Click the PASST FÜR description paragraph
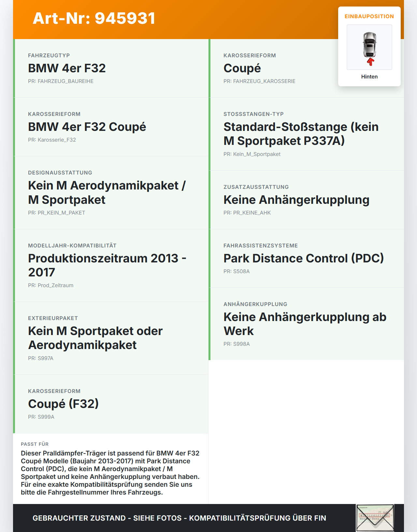 [x=110, y=473]
